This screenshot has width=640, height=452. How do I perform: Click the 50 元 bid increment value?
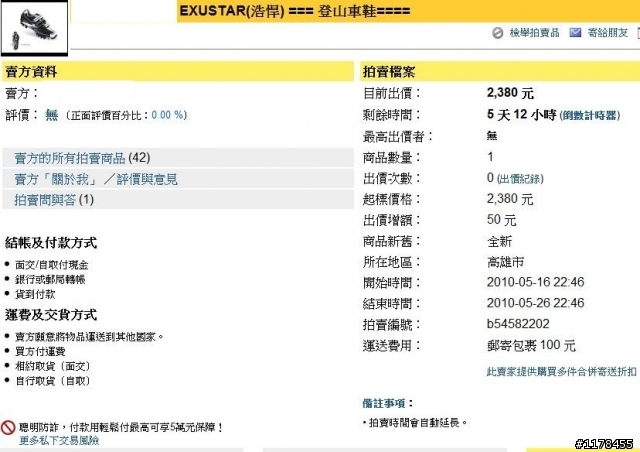501,220
